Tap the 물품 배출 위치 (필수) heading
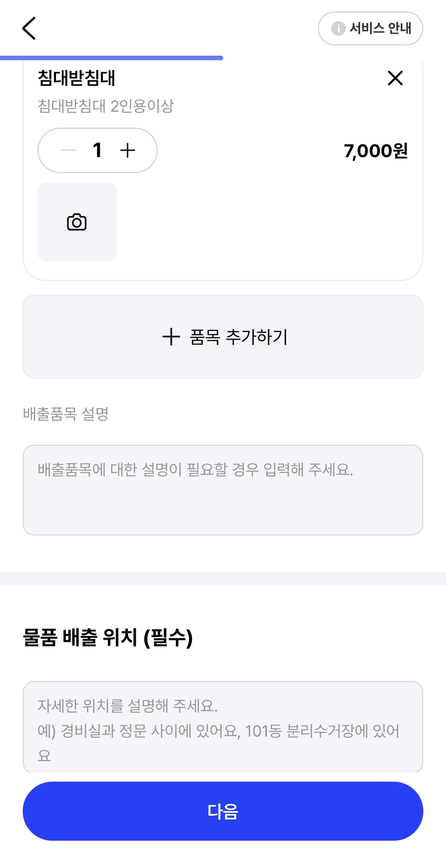Screen dimensions: 446x868 click(x=108, y=637)
